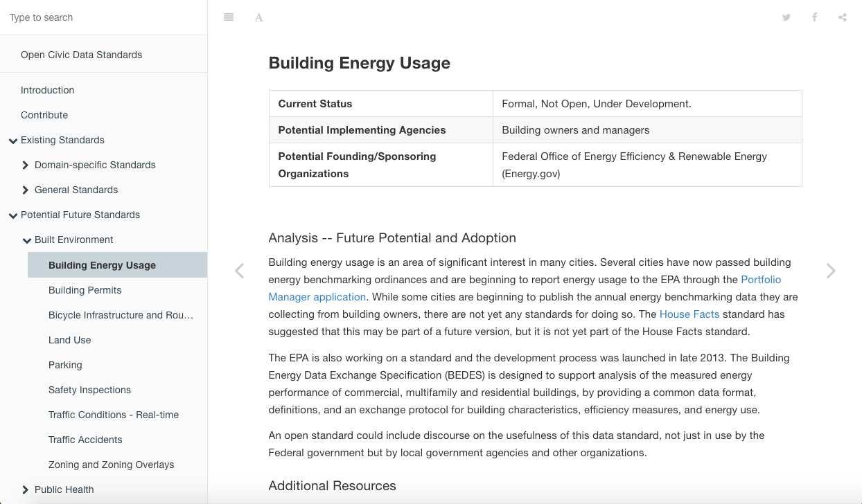Open the Portfolio Manager application link

coord(761,279)
